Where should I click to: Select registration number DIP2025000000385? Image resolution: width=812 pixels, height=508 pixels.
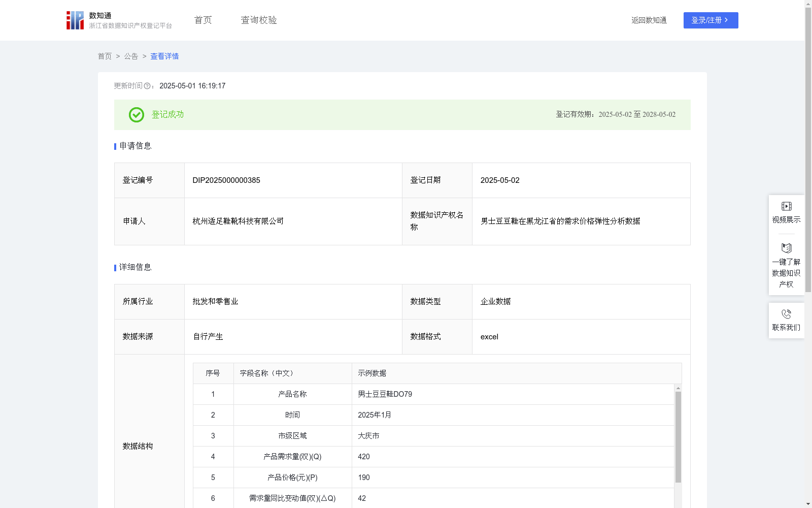coord(225,180)
